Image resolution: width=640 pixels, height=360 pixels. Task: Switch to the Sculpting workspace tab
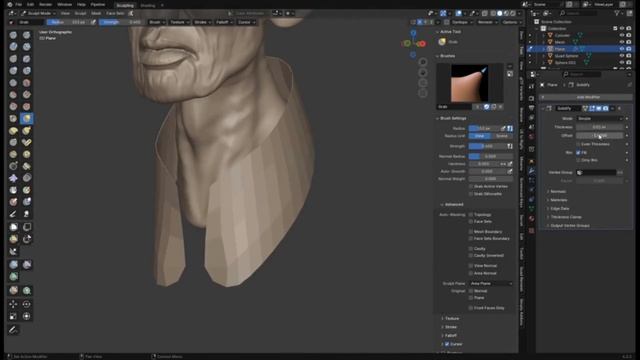pyautogui.click(x=125, y=5)
